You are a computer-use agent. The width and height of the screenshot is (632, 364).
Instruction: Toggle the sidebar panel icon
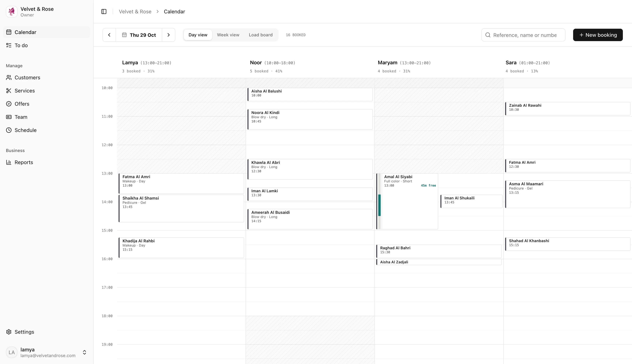[104, 12]
